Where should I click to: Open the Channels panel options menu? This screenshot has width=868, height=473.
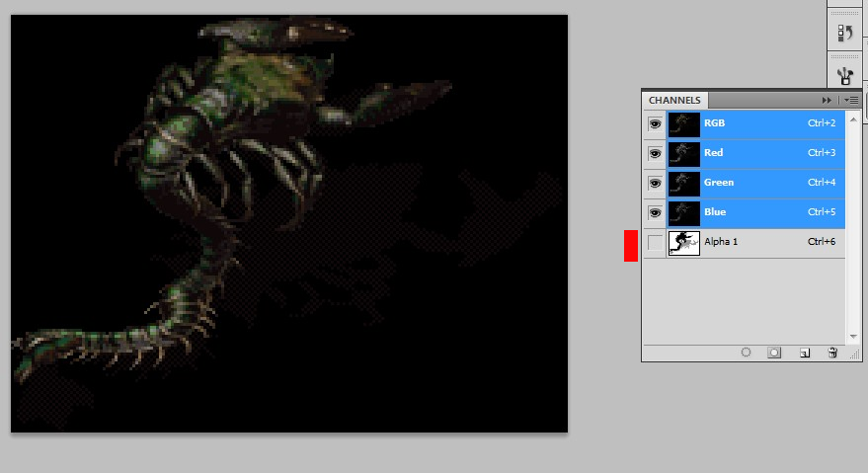click(851, 101)
